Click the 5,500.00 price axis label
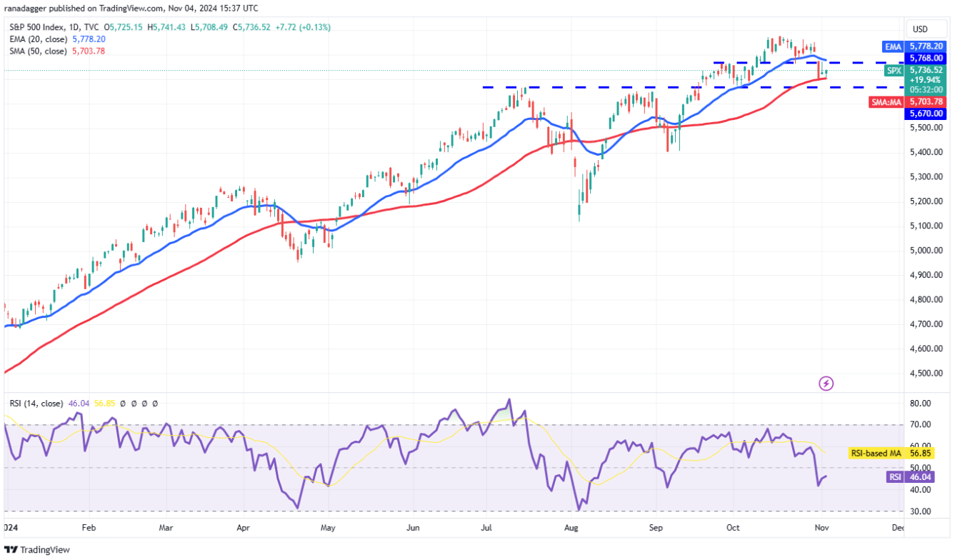This screenshot has width=955, height=560. tap(926, 128)
